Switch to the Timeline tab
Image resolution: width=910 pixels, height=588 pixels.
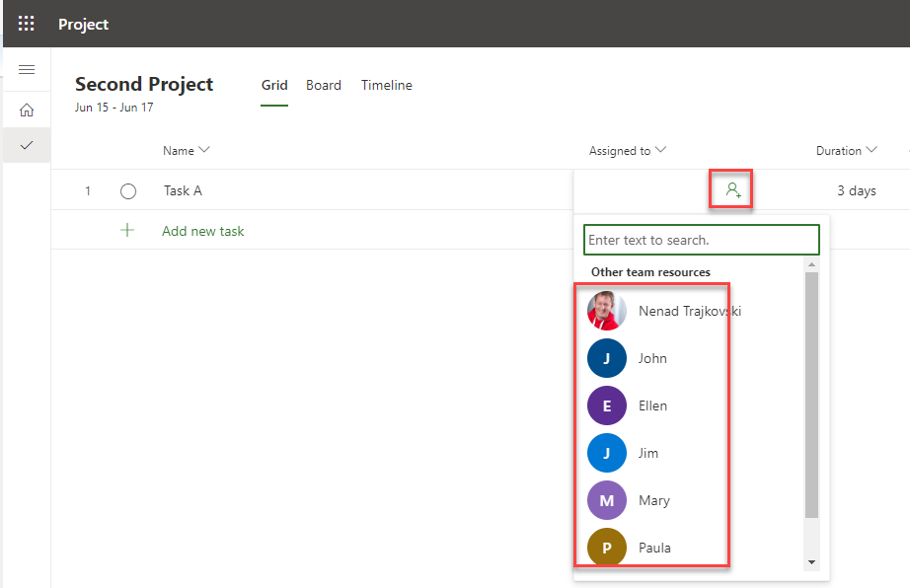(386, 86)
